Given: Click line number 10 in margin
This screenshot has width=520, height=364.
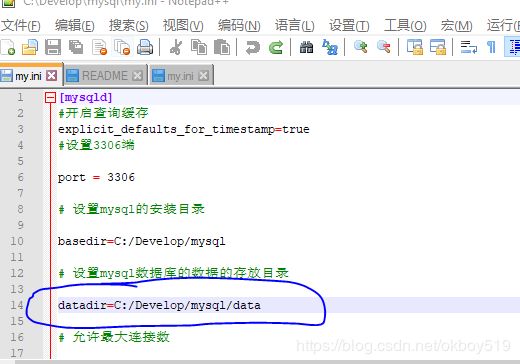Looking at the screenshot, I should (17, 241).
